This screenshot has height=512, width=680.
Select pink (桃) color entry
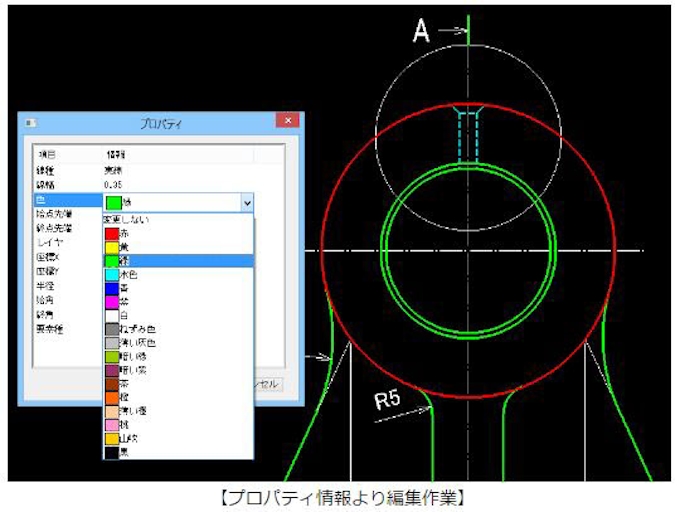(124, 425)
